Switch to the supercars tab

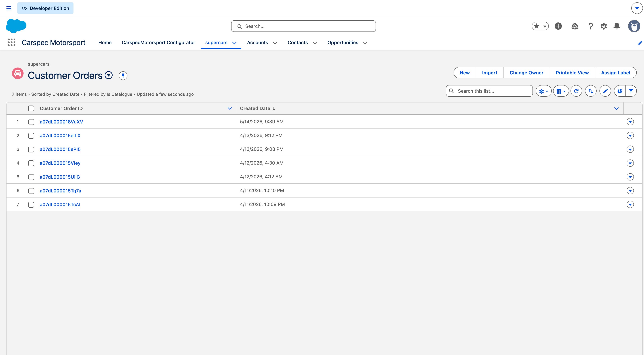(216, 43)
